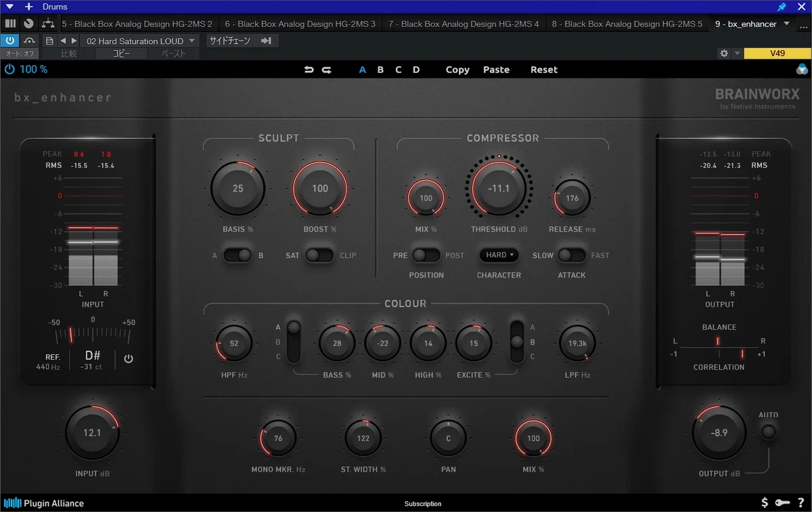Go to next preset arrow
The image size is (812, 512).
pyautogui.click(x=74, y=41)
